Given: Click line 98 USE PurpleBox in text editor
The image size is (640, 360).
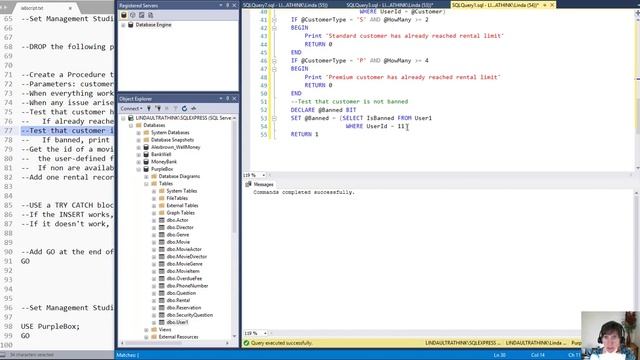Looking at the screenshot, I should click(x=50, y=326).
